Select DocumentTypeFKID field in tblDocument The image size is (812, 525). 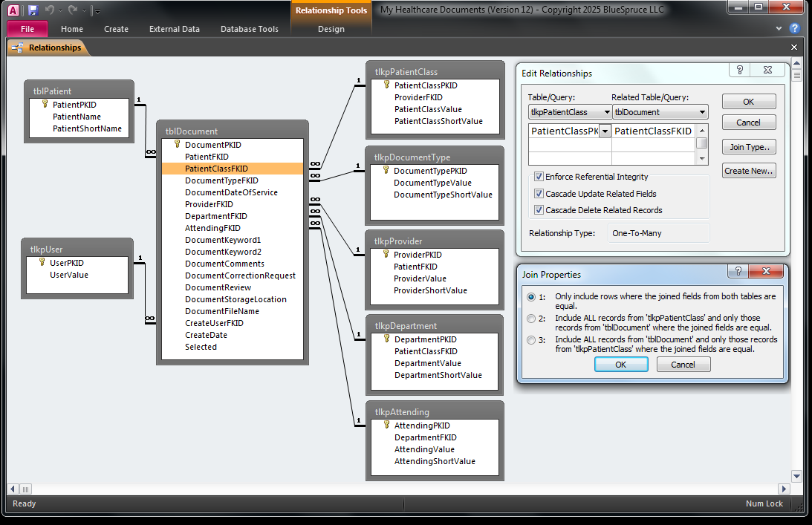pyautogui.click(x=221, y=180)
